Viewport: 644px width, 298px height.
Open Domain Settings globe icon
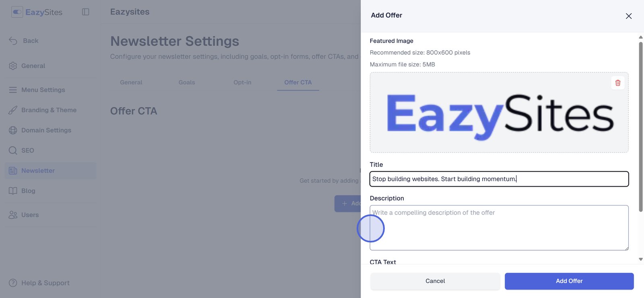(13, 130)
